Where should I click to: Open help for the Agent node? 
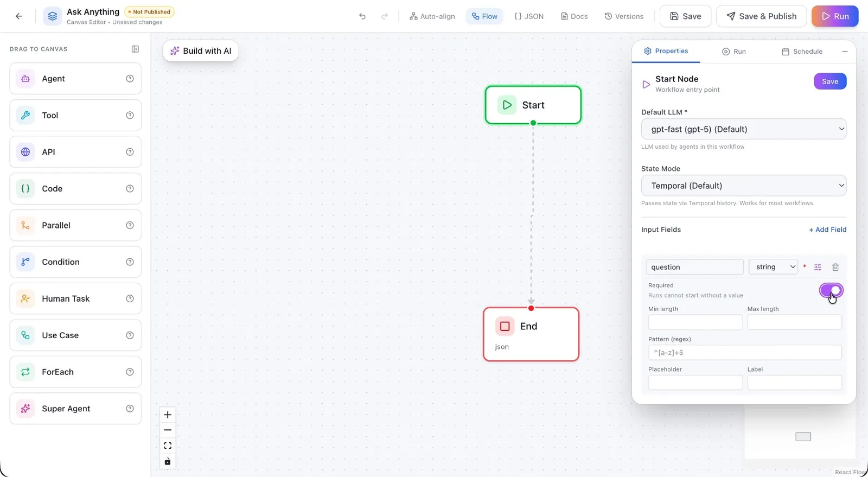(130, 79)
